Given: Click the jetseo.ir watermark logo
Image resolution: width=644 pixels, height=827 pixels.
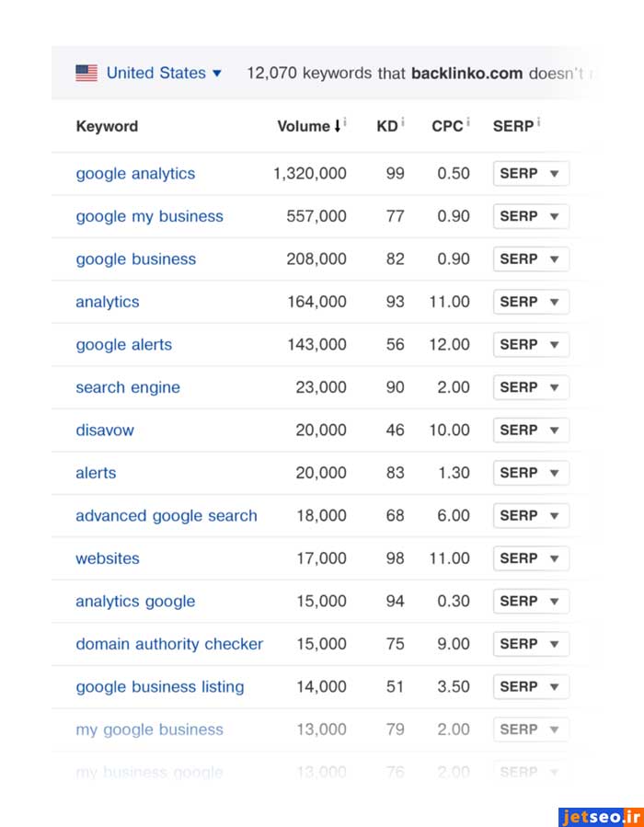Looking at the screenshot, I should click(600, 816).
